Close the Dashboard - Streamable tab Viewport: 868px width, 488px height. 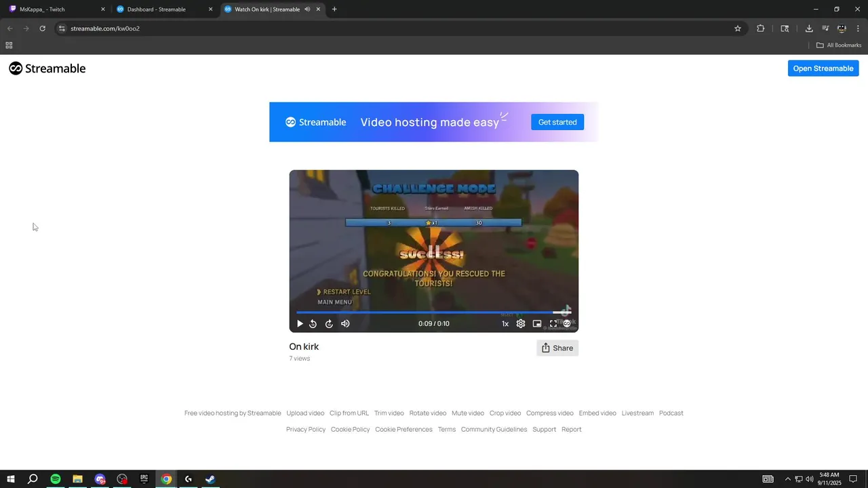[210, 9]
